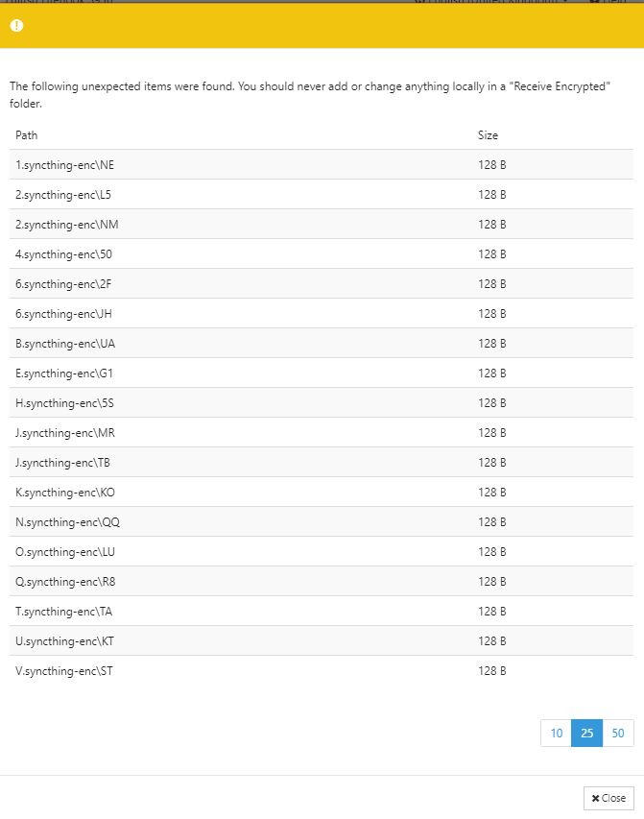Select the 50 items-per-page option

point(618,734)
